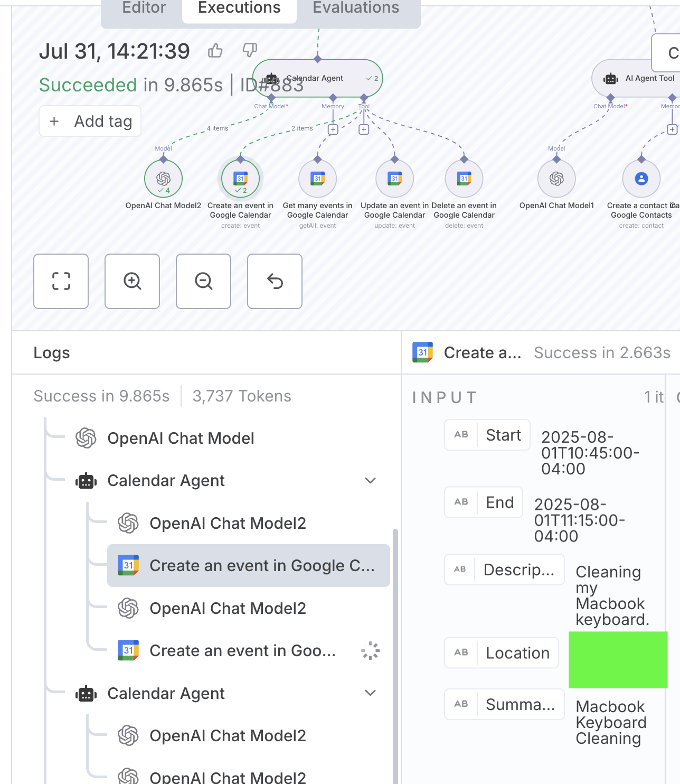The image size is (680, 784).
Task: Click the Macbook Keyboard Cleaning summary value
Action: coord(611,722)
